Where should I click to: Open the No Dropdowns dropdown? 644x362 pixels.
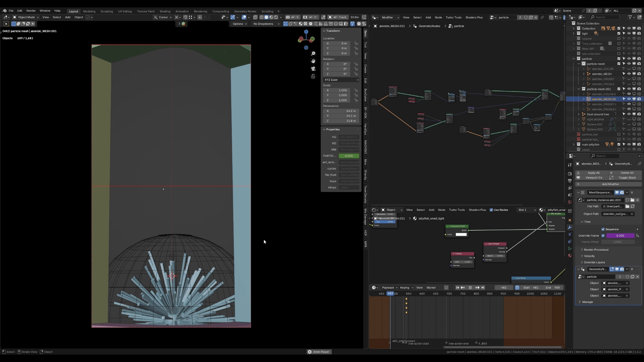[266, 24]
